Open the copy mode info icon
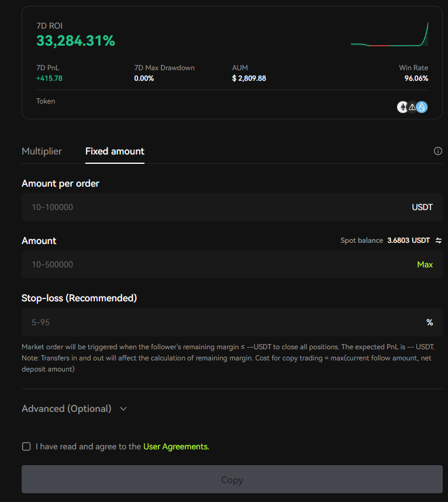Image resolution: width=448 pixels, height=502 pixels. pos(437,151)
